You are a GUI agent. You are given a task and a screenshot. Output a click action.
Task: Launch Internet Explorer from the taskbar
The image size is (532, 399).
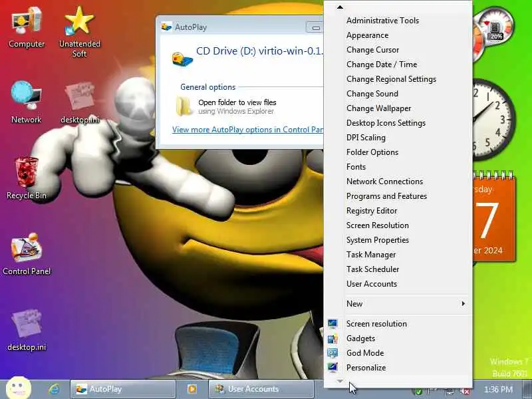coord(54,389)
